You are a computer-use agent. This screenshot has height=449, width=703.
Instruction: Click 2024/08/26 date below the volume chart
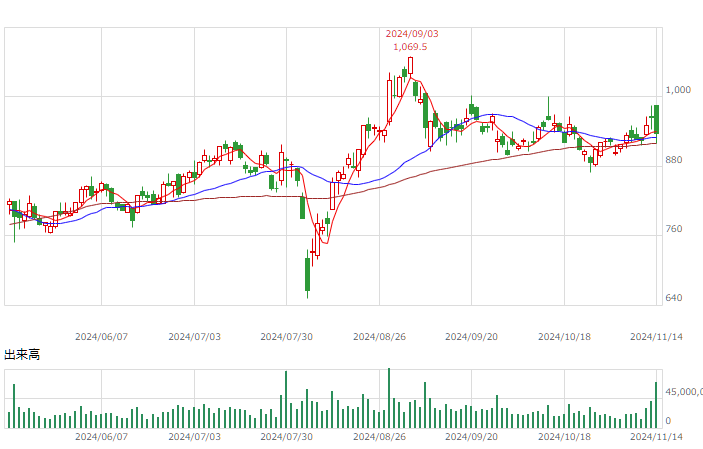[x=379, y=436]
